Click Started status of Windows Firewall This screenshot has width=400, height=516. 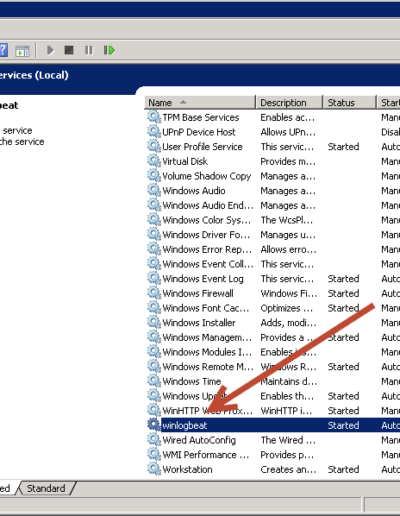click(343, 293)
